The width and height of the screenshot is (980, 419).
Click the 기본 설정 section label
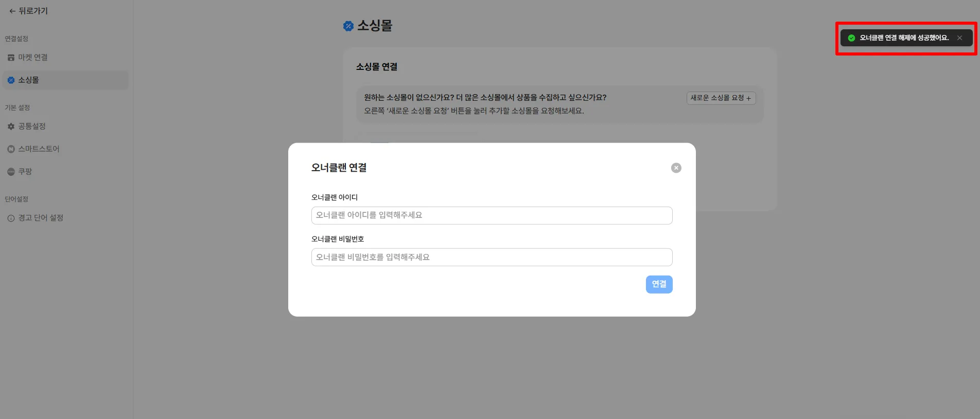pos(17,107)
